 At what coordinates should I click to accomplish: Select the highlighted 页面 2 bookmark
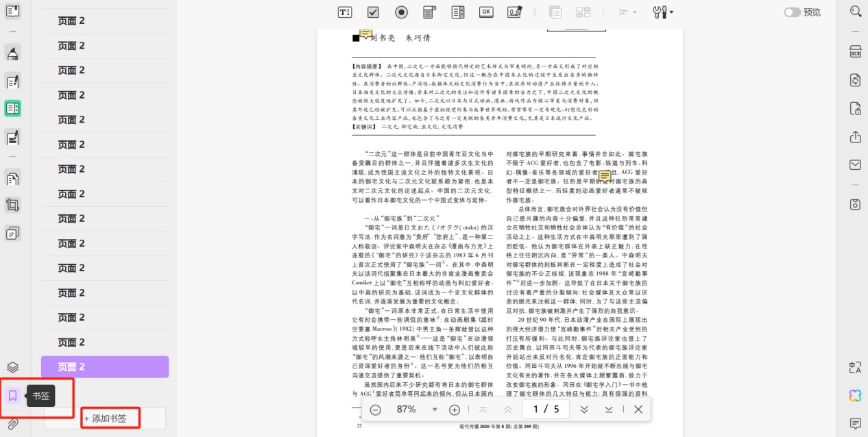point(105,366)
